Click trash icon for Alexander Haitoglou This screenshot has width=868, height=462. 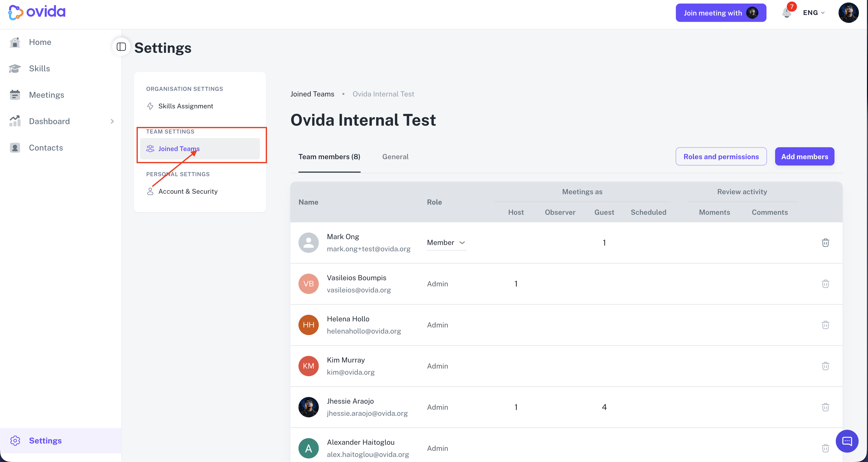pos(825,448)
